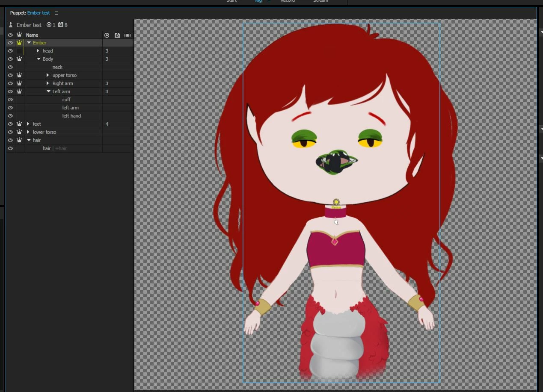Viewport: 543px width, 392px height.
Task: Hide the feet group with its eye icon
Action: tap(10, 124)
